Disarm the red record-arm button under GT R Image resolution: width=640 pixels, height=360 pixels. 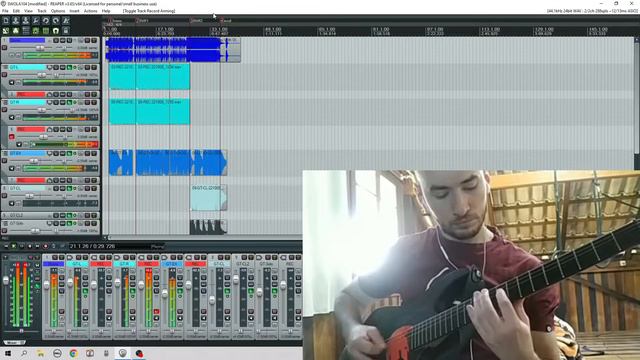point(11,137)
